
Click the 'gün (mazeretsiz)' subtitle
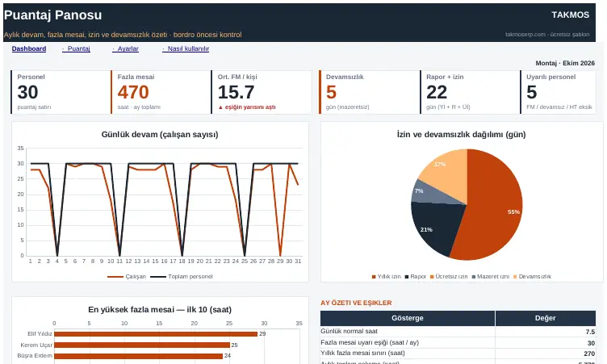(x=348, y=107)
